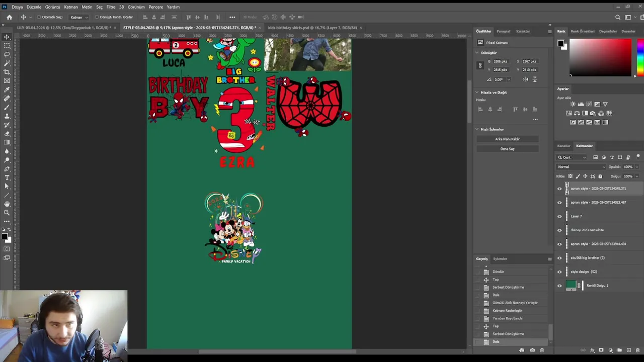This screenshot has width=644, height=362.
Task: Select the Rectangular Marquee tool
Action: [x=7, y=46]
